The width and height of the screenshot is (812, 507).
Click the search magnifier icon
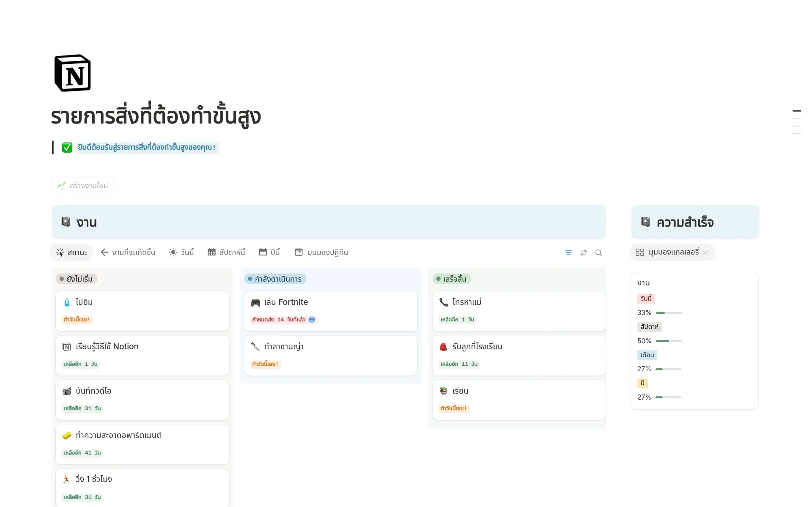(599, 252)
